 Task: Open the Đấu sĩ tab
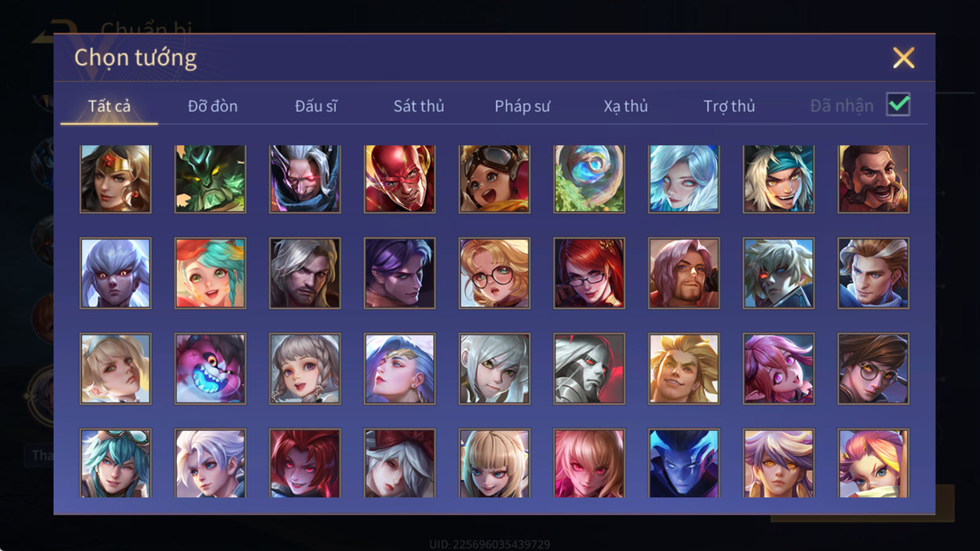tap(315, 106)
